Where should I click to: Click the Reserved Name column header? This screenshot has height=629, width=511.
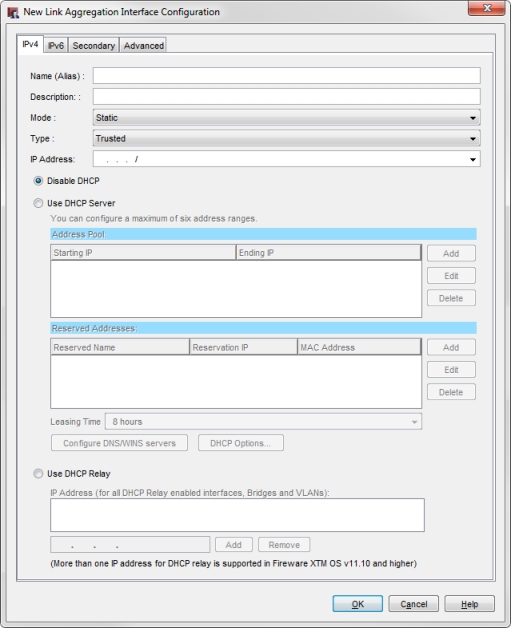120,347
